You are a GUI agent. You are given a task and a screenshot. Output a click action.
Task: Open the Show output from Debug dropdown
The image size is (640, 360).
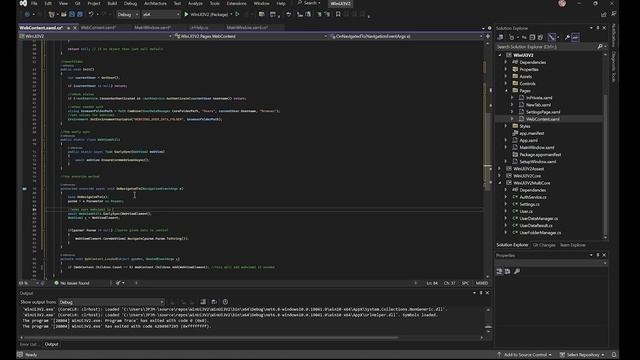(x=111, y=302)
